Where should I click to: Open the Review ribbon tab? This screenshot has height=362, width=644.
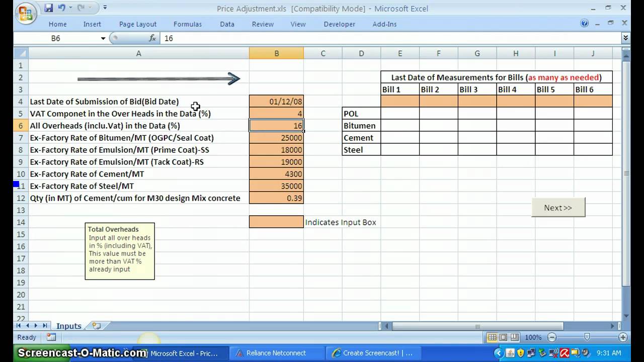[263, 24]
